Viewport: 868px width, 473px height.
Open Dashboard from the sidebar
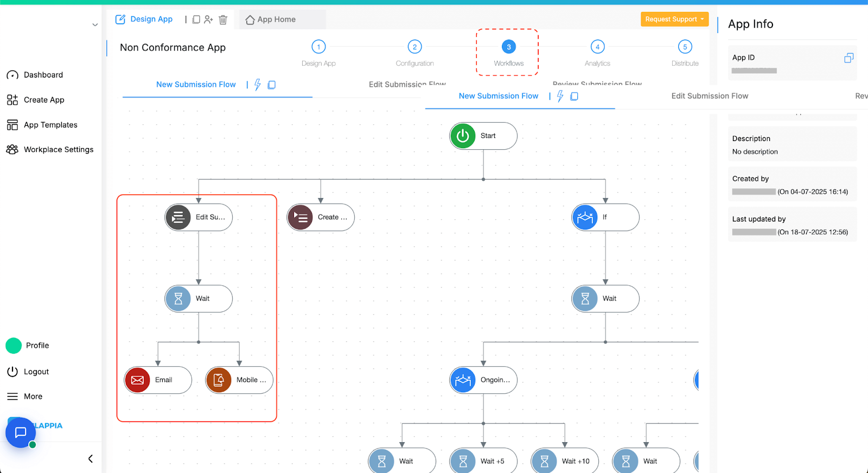coord(43,75)
